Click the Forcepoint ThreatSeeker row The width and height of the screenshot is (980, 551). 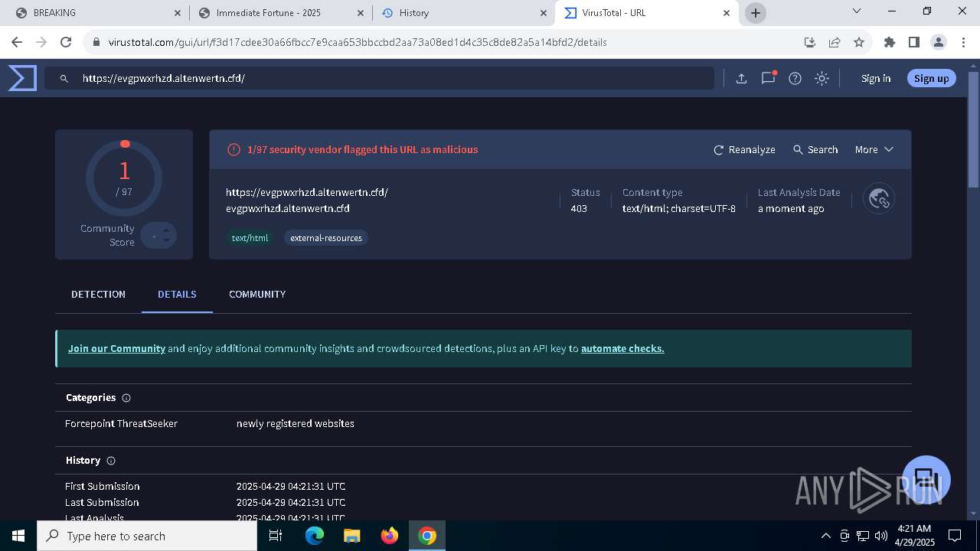[x=483, y=423]
